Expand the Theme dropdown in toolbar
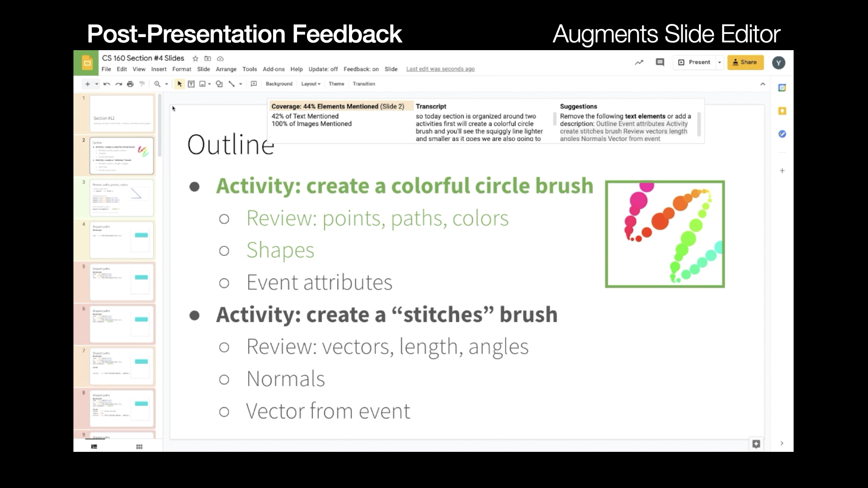The image size is (868, 488). click(336, 84)
